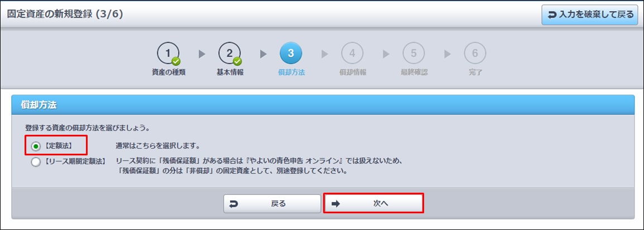644x230 pixels.
Task: Click step 6 circle 完了
Action: pos(475,53)
